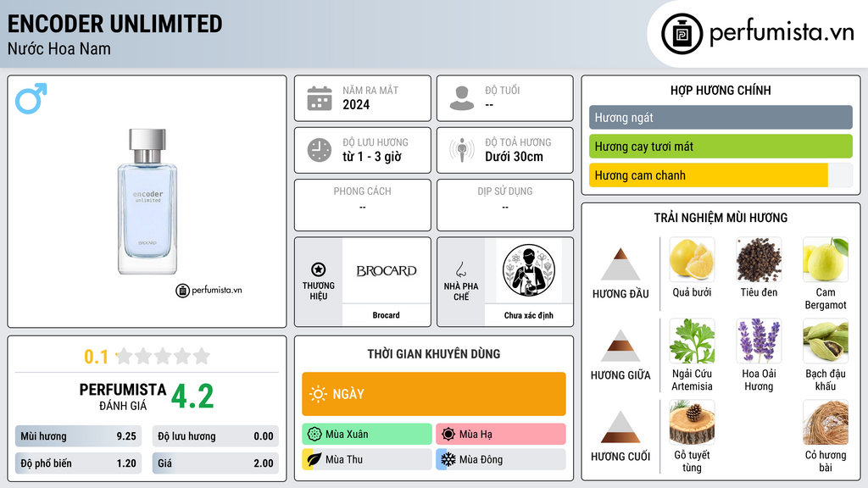Click the Hương cay tươi mát accord bar

721,146
